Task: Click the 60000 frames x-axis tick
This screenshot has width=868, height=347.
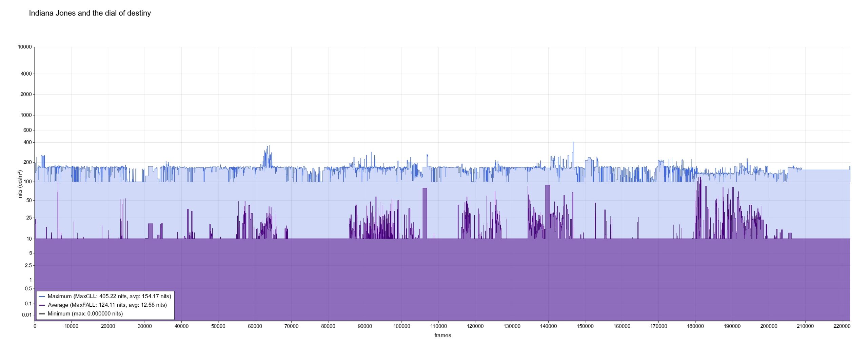Action: (x=255, y=326)
